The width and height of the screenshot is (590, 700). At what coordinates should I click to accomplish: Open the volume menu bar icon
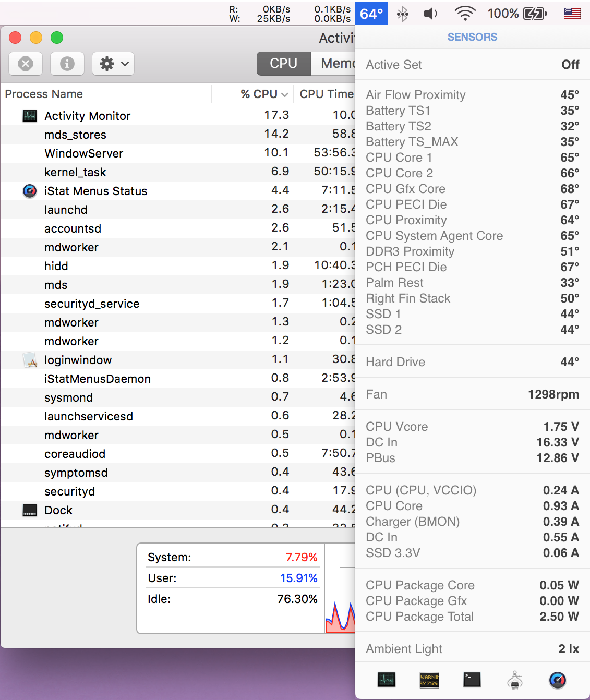[x=431, y=14]
